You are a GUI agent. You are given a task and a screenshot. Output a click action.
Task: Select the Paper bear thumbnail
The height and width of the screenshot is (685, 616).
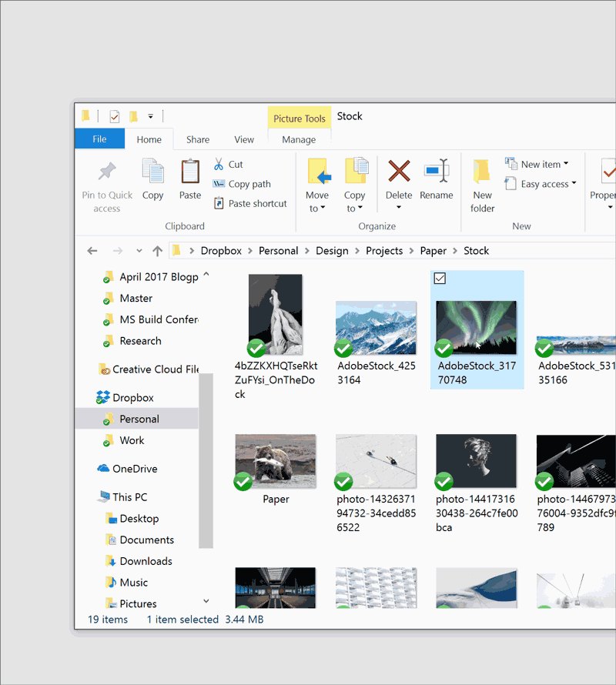point(276,461)
